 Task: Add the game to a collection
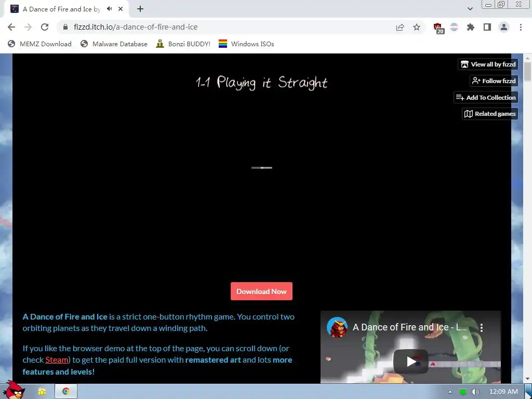(486, 97)
